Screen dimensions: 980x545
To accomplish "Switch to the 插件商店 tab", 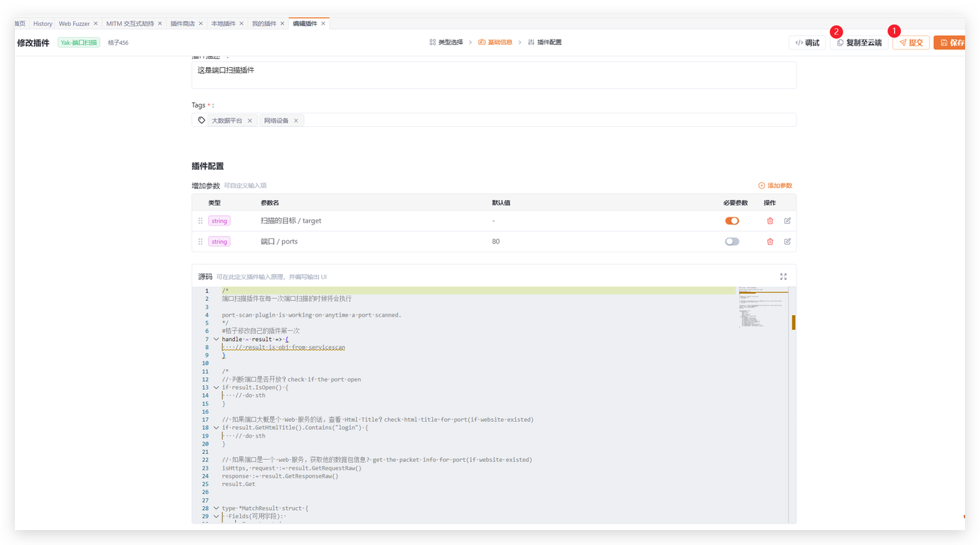I will pyautogui.click(x=182, y=24).
